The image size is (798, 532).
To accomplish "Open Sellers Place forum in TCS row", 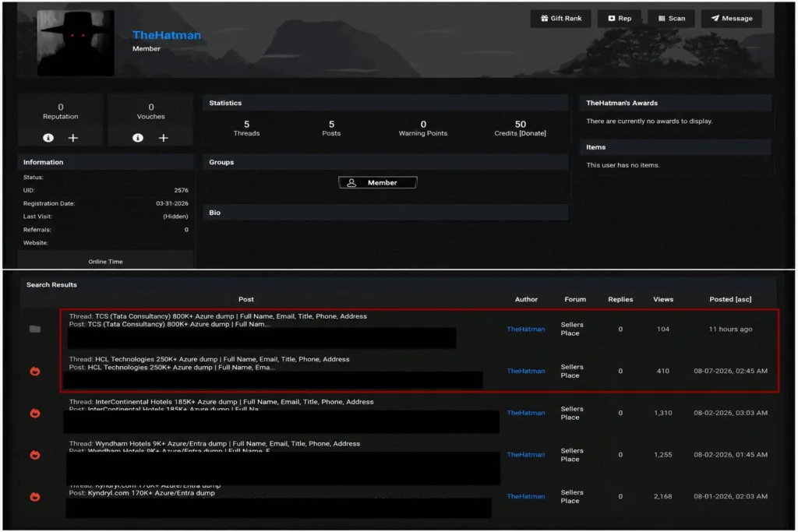I will [572, 329].
